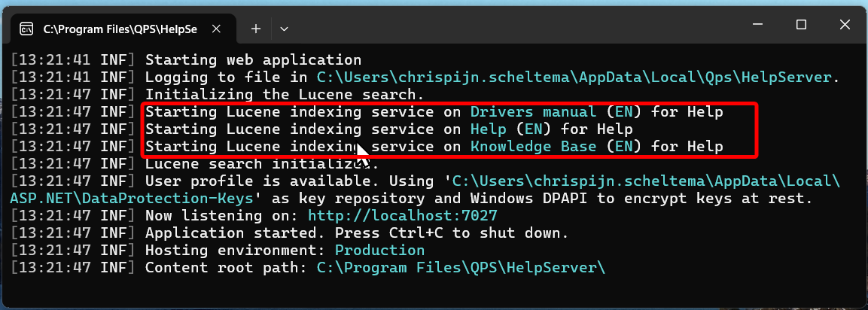Click the terminal icon in the tab
Screen dimensions: 868x310
pos(26,29)
